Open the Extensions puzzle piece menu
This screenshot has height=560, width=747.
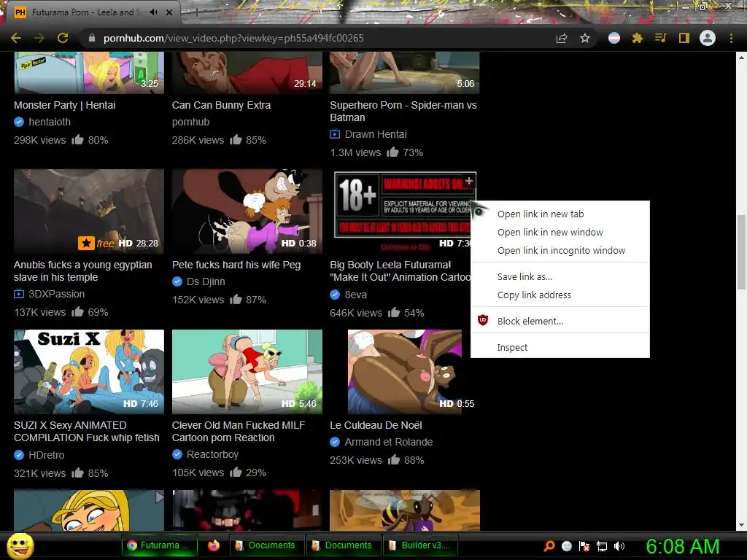click(638, 38)
